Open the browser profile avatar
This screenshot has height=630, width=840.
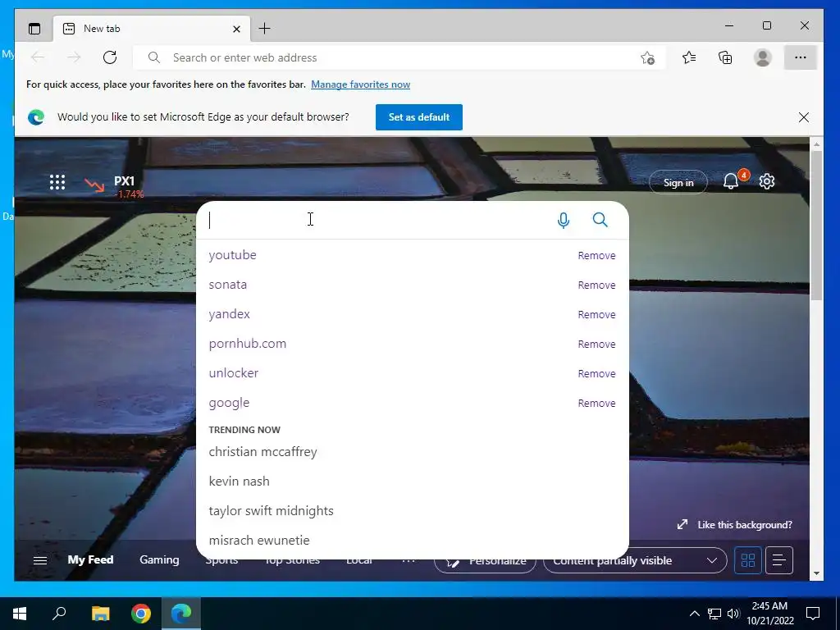(x=762, y=57)
